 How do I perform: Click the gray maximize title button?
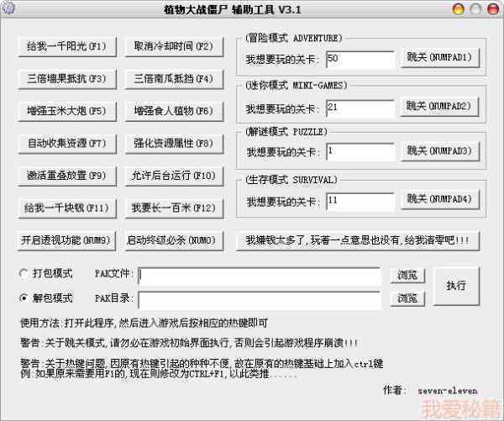[475, 8]
